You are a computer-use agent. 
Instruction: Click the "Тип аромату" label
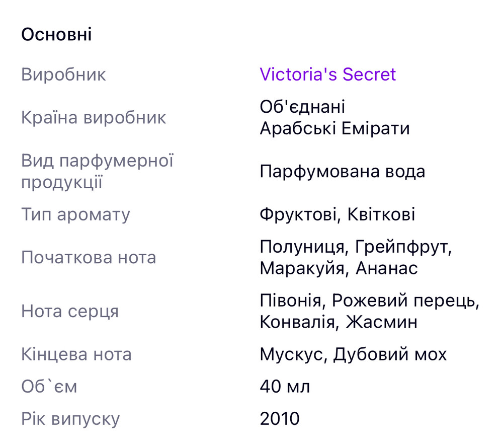pos(75,214)
